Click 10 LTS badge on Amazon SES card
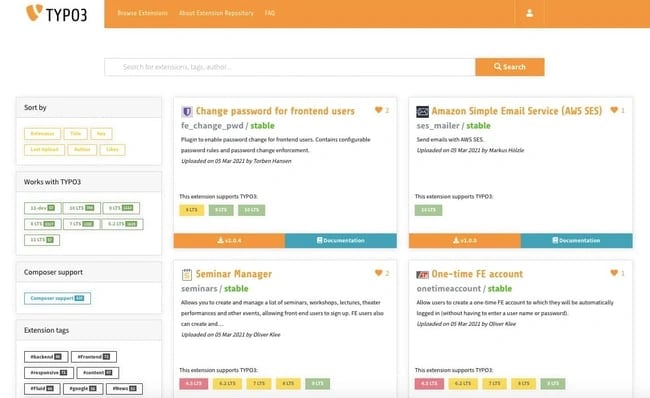 point(428,210)
